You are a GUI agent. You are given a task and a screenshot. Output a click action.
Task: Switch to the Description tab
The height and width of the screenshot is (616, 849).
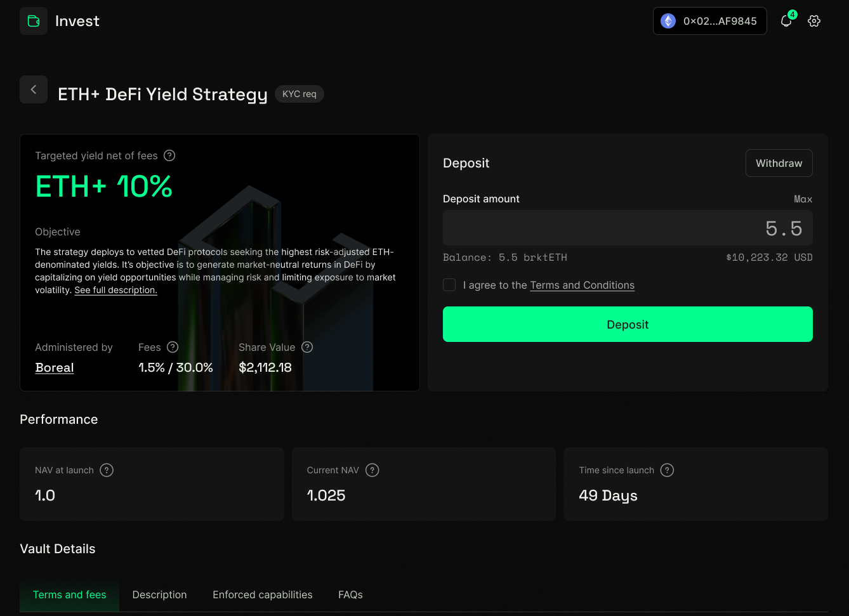point(159,594)
